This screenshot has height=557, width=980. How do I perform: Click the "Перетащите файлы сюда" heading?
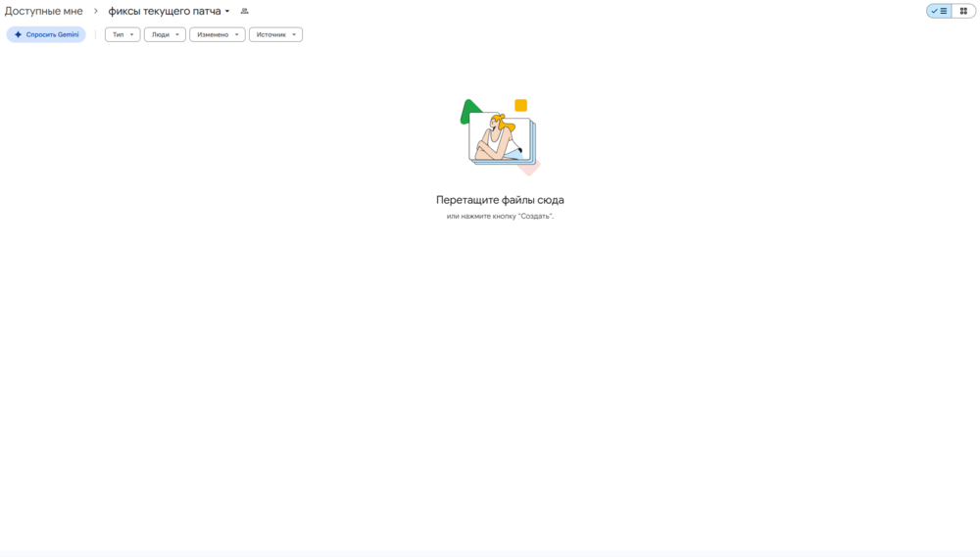point(500,200)
